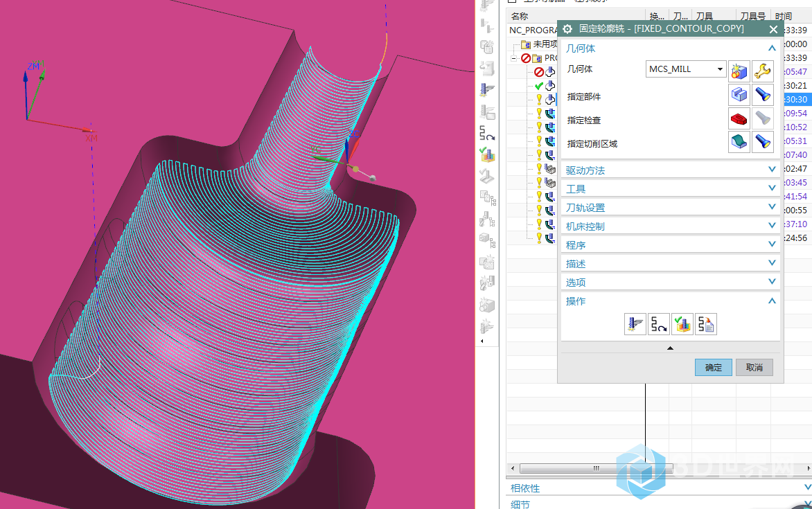Click the flashlight display icon for 指定切削区域
This screenshot has width=812, height=509.
(763, 142)
